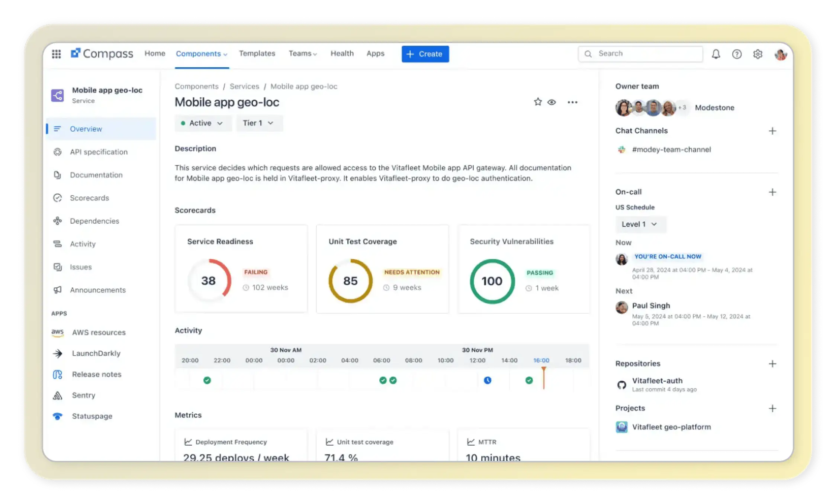Select Overview in the sidebar
This screenshot has width=836, height=504.
101,129
